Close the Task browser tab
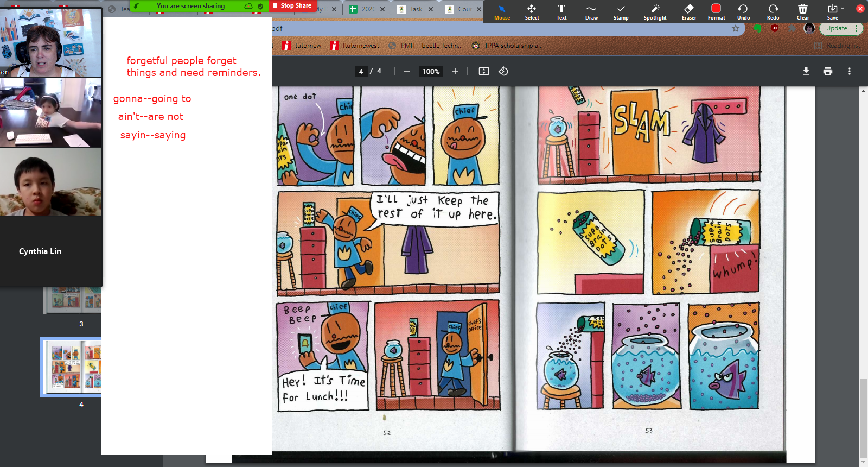The image size is (868, 467). (431, 9)
